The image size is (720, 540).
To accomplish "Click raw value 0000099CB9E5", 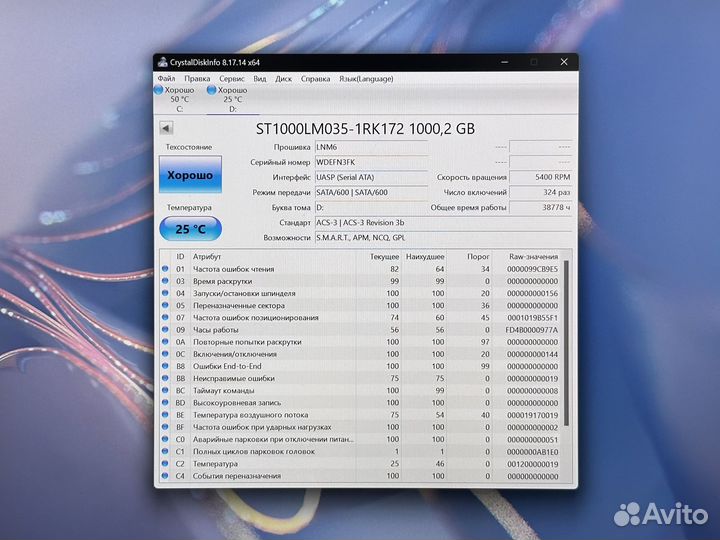I will click(x=533, y=269).
